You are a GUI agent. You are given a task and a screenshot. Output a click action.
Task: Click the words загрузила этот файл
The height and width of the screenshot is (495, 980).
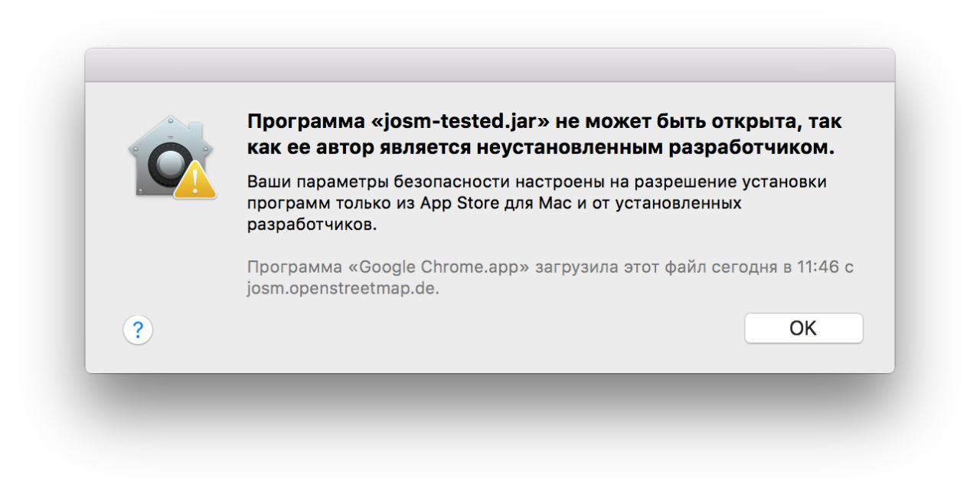[x=620, y=268]
